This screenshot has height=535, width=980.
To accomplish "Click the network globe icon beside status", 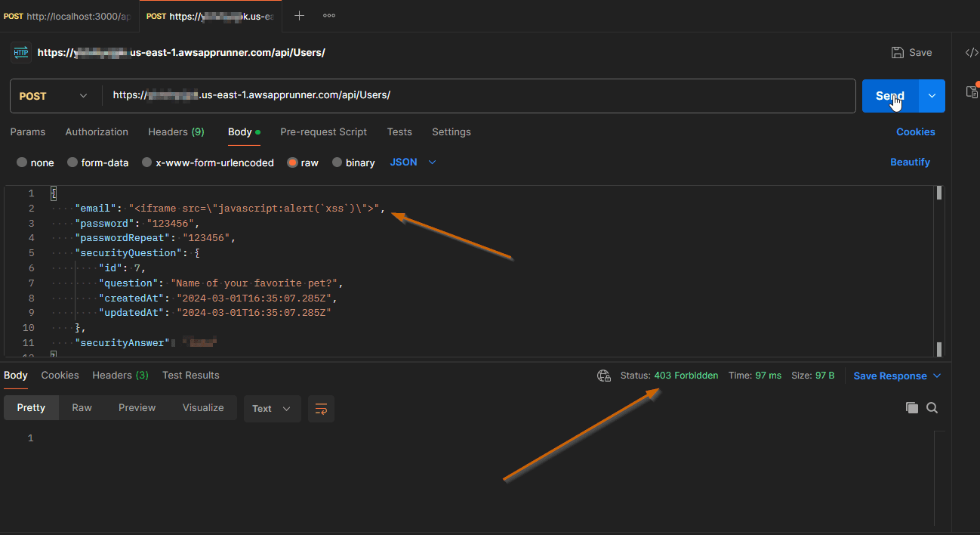I will tap(603, 376).
